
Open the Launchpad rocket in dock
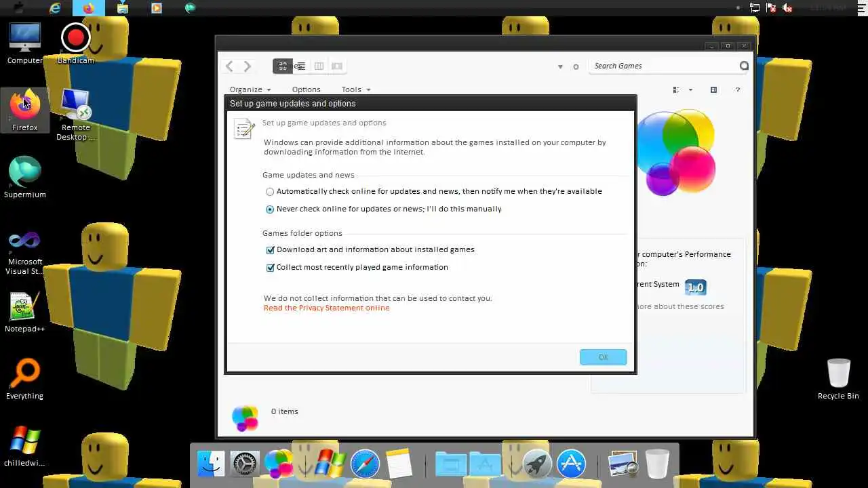tap(537, 465)
